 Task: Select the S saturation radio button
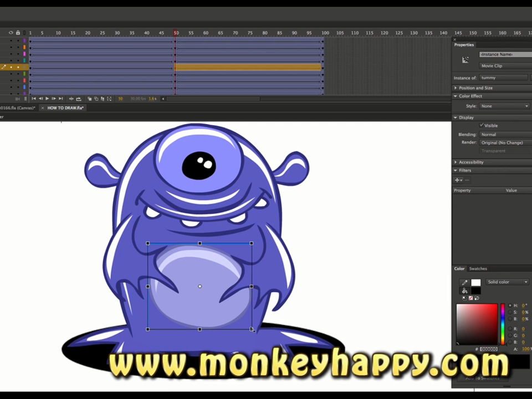tap(510, 312)
